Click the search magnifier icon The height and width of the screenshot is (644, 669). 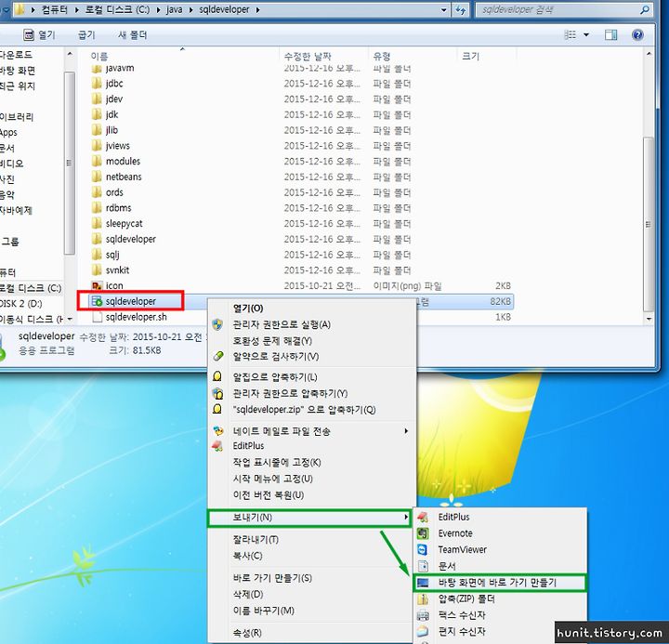click(645, 9)
